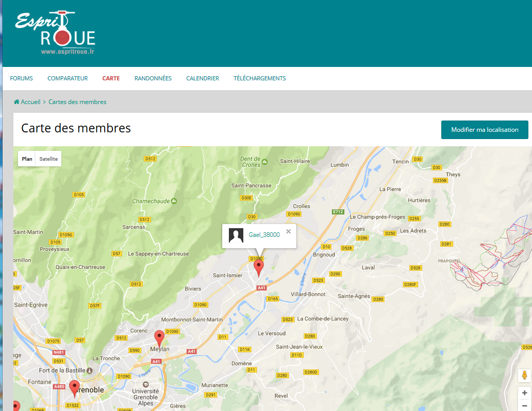
Task: Open TÉLÉCHARGEMENTS section
Action: click(259, 78)
